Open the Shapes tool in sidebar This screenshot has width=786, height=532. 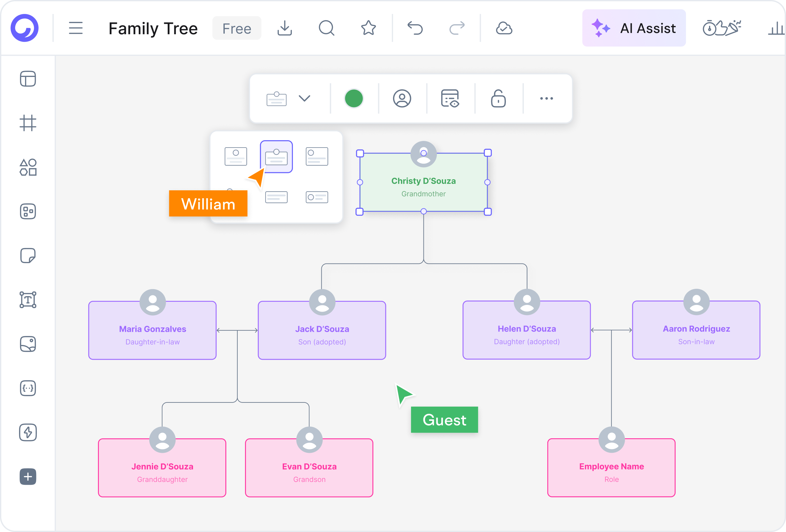(28, 167)
